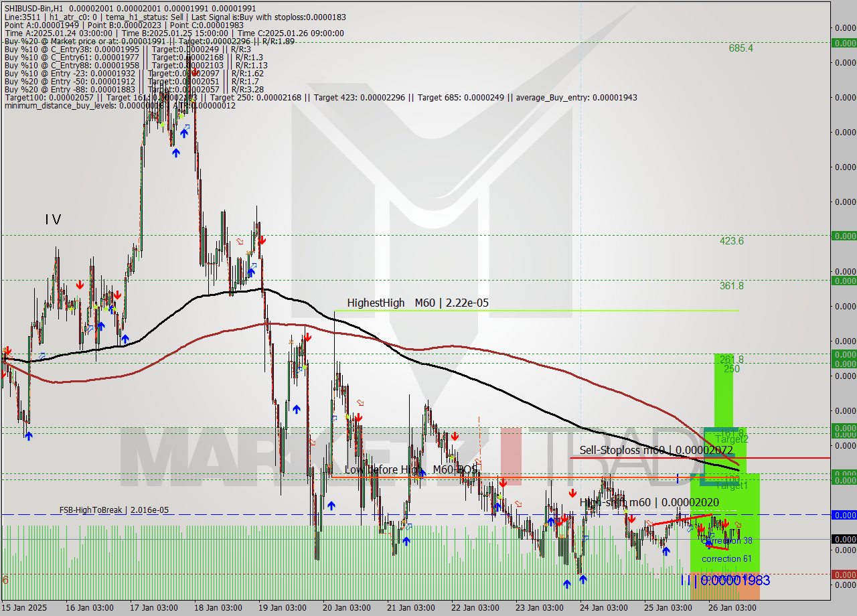Select the correction 38 label

tap(727, 540)
